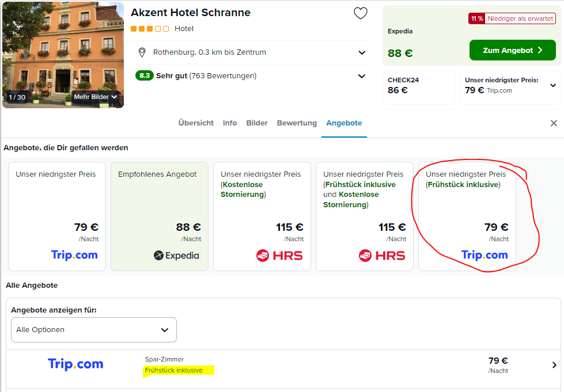Click the hotel photo thumbnail

coord(63,55)
